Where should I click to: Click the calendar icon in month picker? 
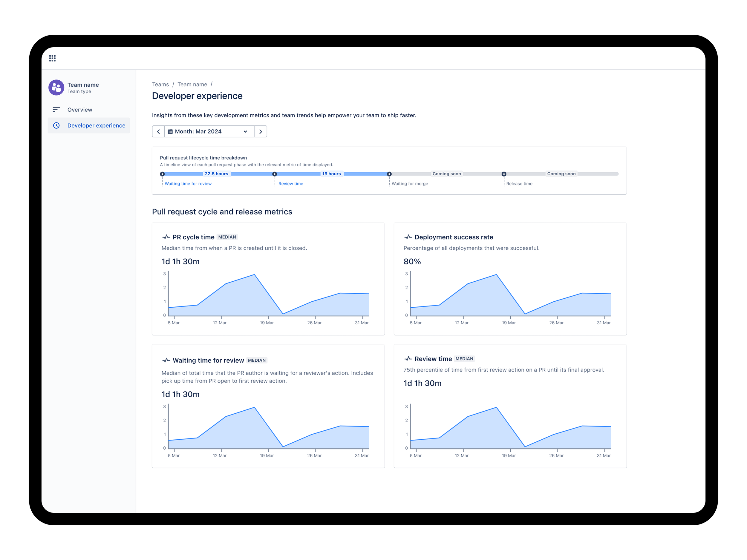tap(170, 132)
